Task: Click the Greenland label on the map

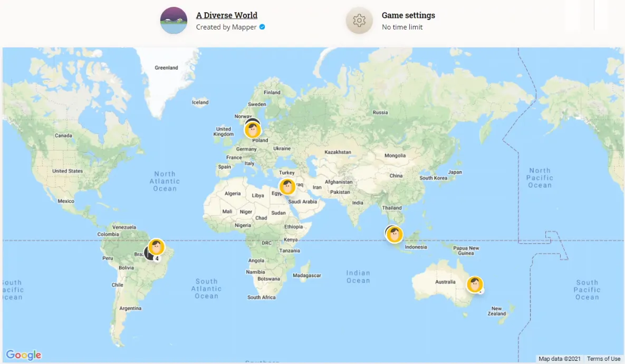Action: pos(166,68)
